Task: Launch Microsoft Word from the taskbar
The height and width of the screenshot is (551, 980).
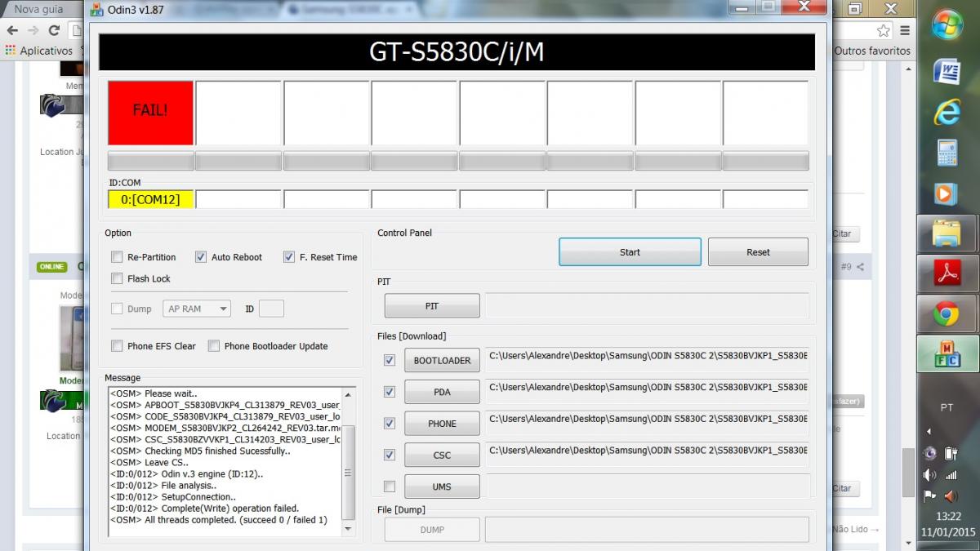Action: pyautogui.click(x=947, y=71)
